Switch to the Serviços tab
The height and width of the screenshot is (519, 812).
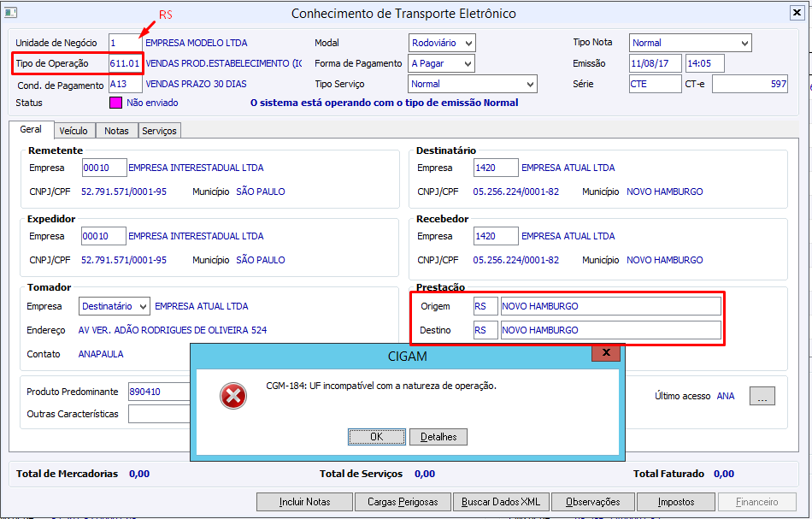[x=160, y=131]
